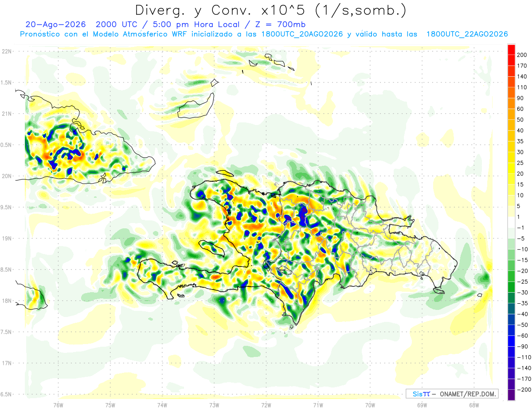This screenshot has width=532, height=411.
Task: Click the colorbar value '-200' at bottom
Action: click(524, 390)
